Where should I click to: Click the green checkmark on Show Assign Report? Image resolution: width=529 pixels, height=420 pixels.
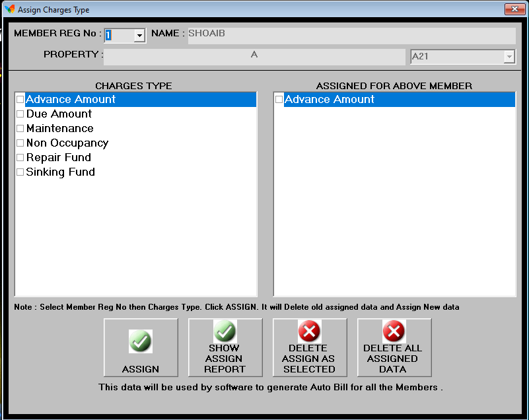pos(225,332)
